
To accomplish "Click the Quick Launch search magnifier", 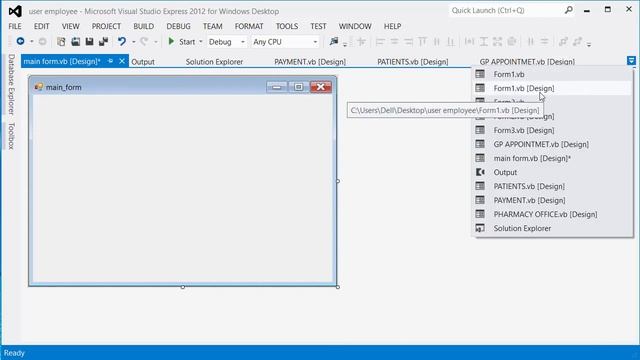I will pos(569,10).
